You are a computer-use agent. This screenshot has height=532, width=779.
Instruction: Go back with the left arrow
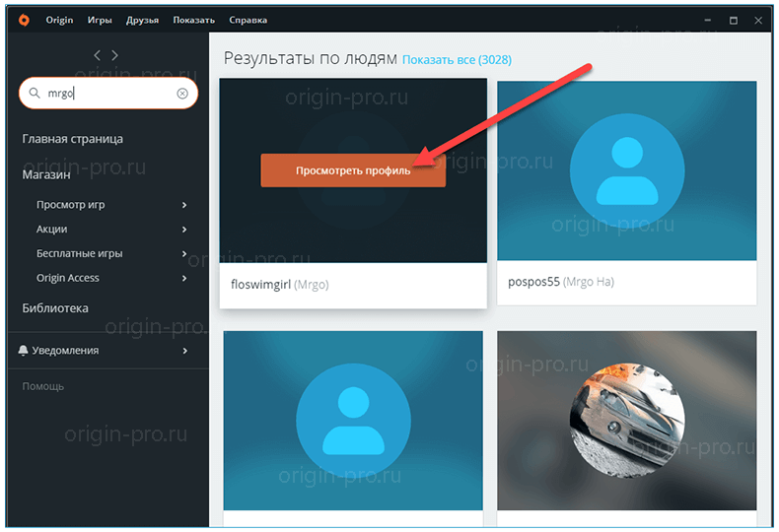point(98,55)
